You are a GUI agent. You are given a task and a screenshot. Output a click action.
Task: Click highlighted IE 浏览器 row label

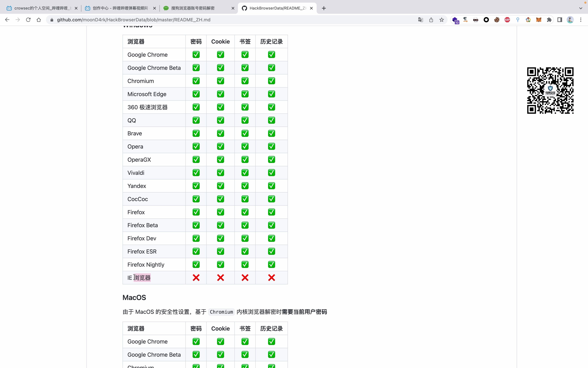(x=139, y=278)
